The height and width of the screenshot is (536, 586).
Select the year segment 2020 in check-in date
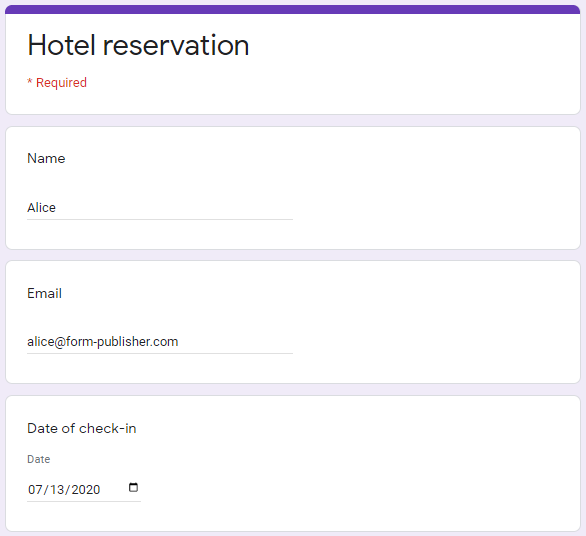pyautogui.click(x=86, y=489)
